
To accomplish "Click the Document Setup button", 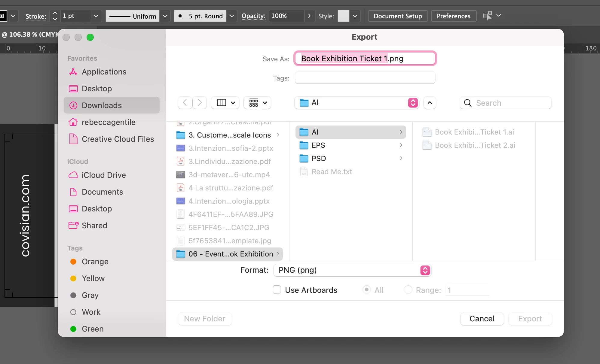I will click(x=398, y=16).
